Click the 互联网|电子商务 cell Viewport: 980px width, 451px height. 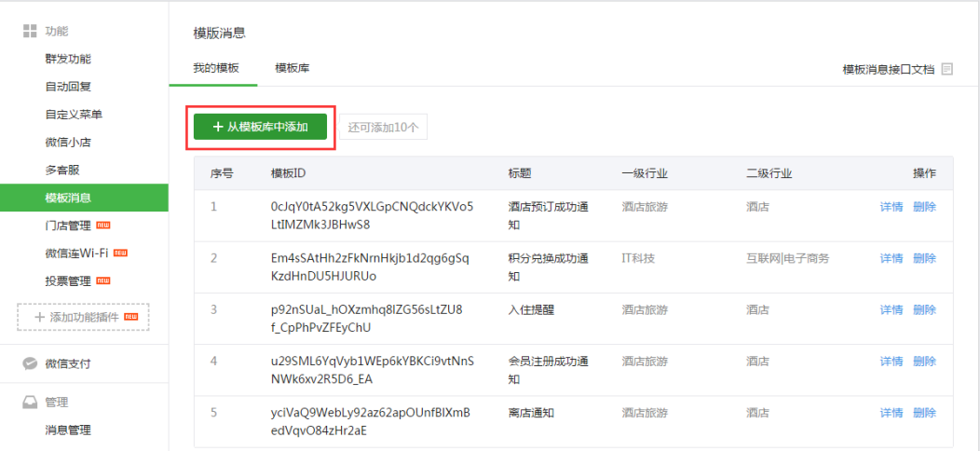787,258
